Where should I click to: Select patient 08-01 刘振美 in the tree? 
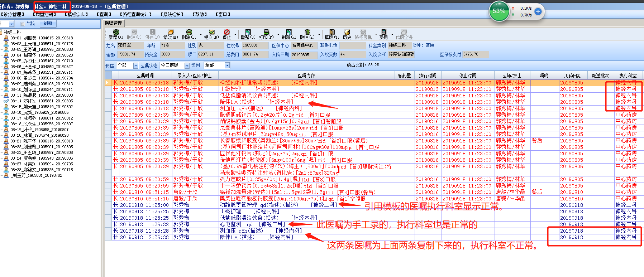click(x=42, y=38)
